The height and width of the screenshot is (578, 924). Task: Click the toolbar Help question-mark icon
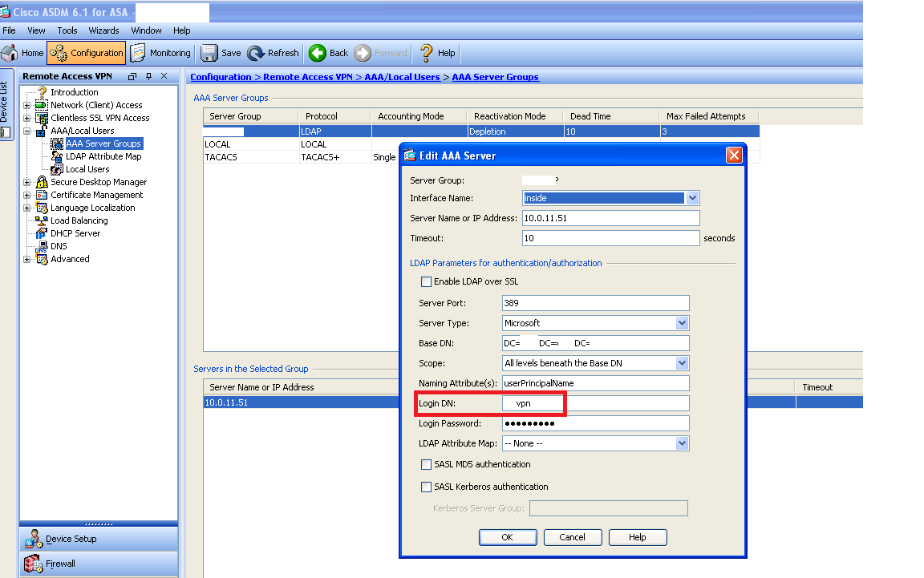[x=426, y=53]
